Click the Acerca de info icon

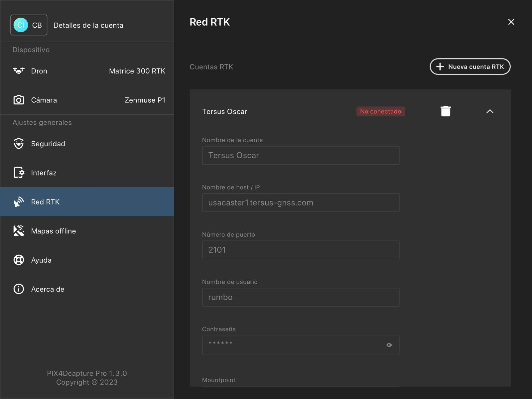point(19,289)
